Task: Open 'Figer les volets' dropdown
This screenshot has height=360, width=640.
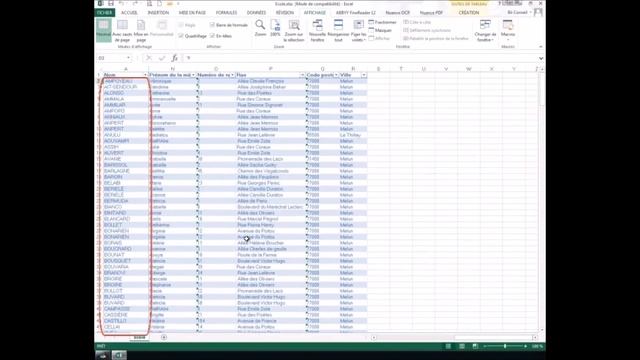Action: point(358,31)
